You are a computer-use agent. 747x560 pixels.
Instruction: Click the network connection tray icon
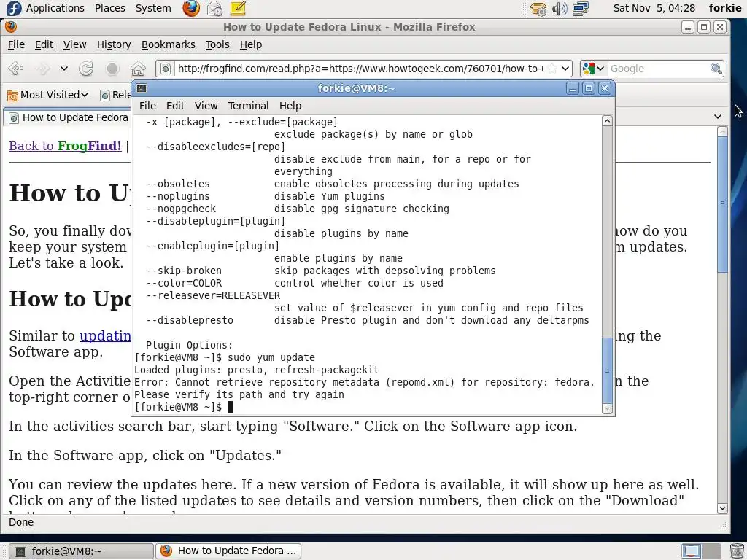click(580, 9)
